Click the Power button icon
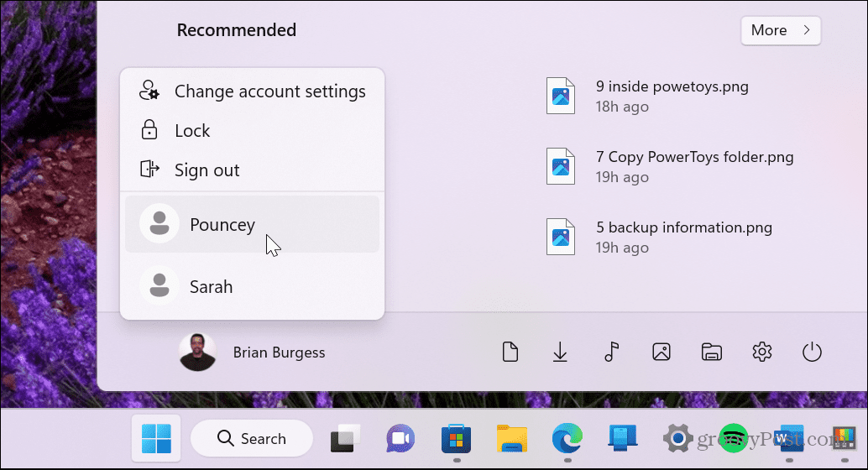Image resolution: width=868 pixels, height=470 pixels. (x=812, y=352)
